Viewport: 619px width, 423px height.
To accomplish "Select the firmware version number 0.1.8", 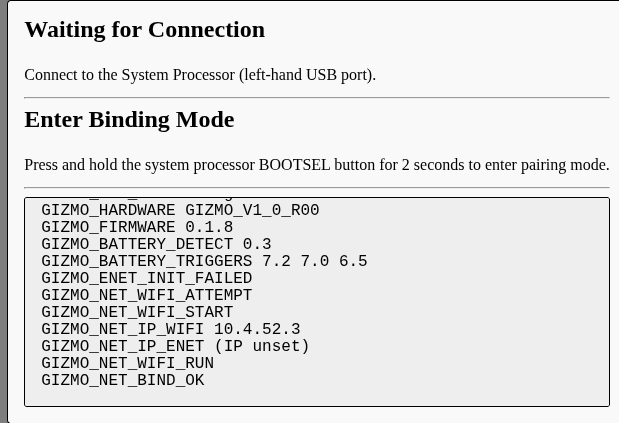I will point(209,228).
